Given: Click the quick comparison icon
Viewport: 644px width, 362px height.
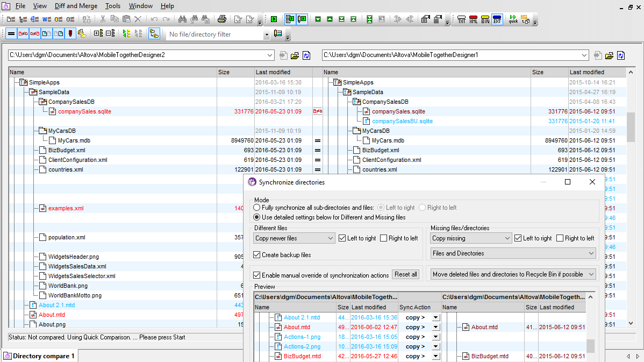Looking at the screenshot, I should tap(513, 19).
